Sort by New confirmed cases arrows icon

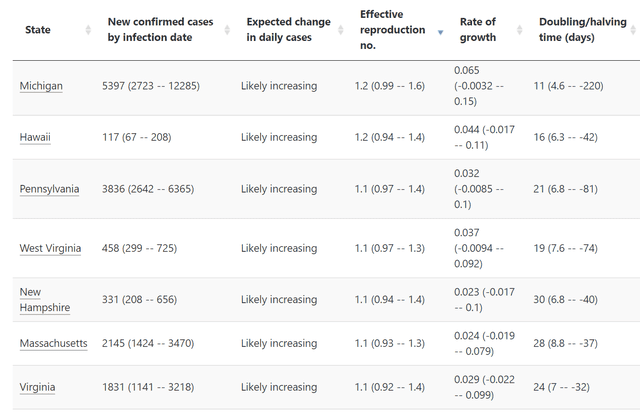coord(227,30)
